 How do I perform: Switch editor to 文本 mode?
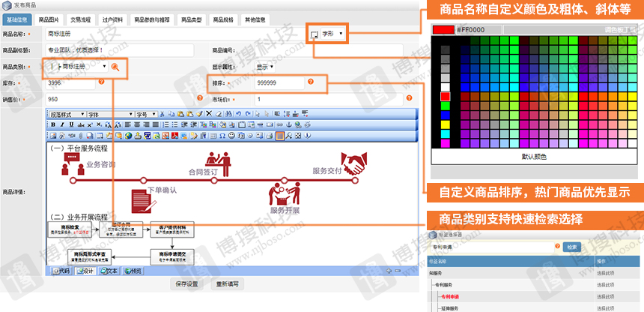[109, 271]
